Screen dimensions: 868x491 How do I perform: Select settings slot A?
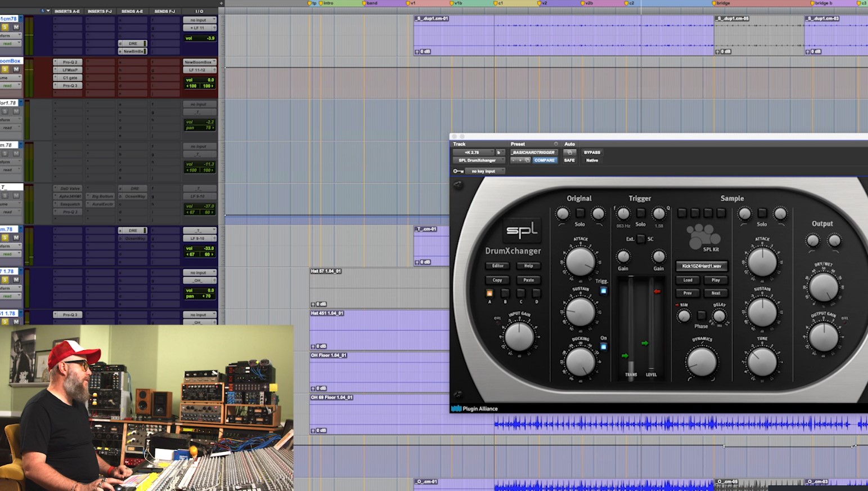(x=489, y=293)
